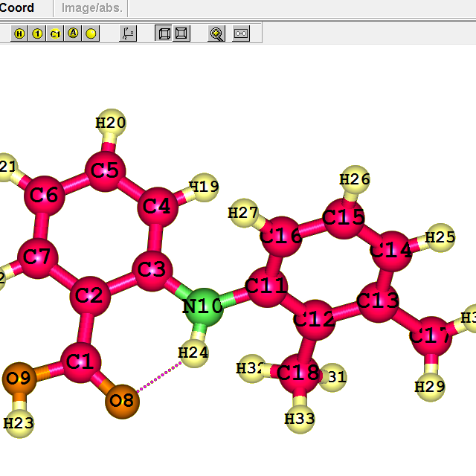Pick carbon atom C12 in the molecule

[314, 321]
